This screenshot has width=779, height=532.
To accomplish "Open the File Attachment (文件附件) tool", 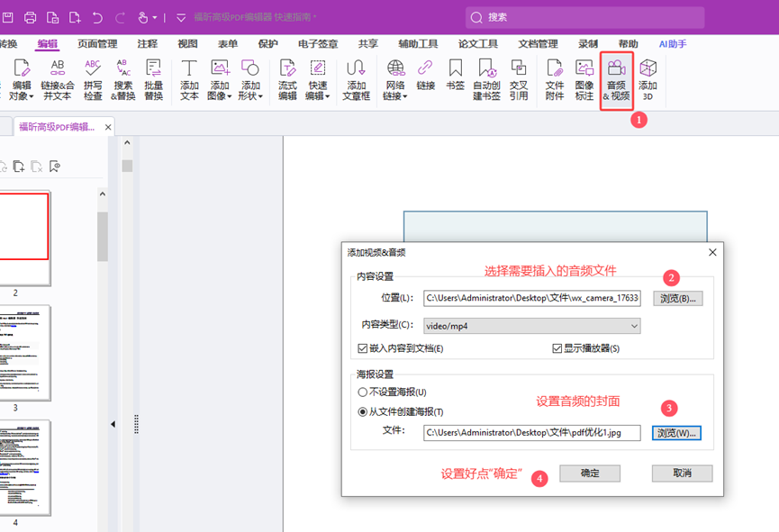I will click(555, 80).
